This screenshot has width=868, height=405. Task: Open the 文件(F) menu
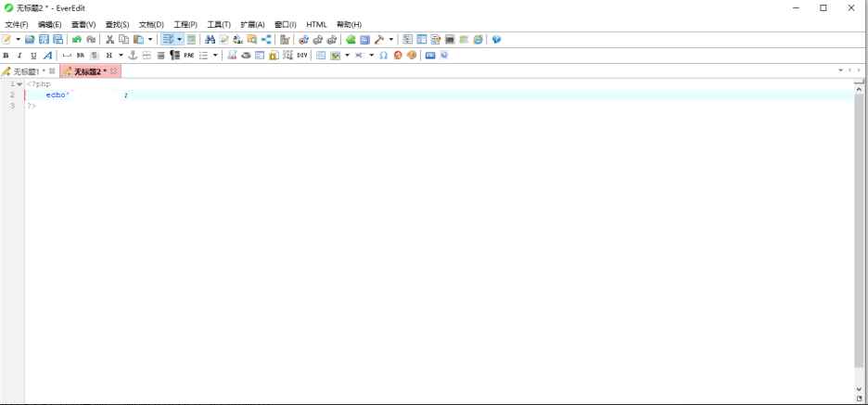point(17,24)
